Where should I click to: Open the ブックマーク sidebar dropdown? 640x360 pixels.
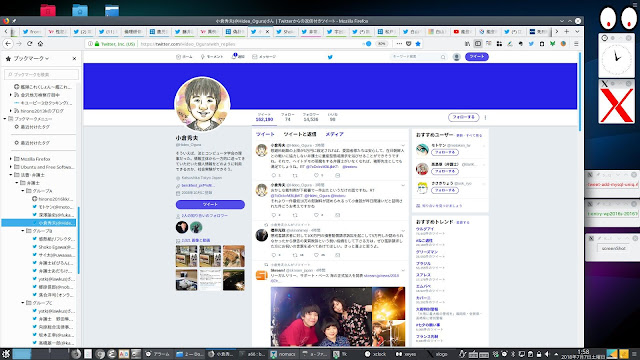pyautogui.click(x=31, y=58)
